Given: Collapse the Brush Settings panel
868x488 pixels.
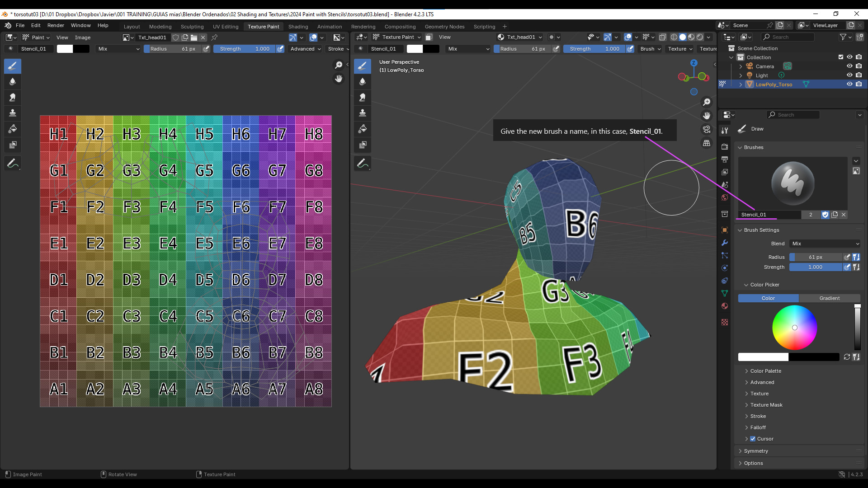Looking at the screenshot, I should (761, 230).
